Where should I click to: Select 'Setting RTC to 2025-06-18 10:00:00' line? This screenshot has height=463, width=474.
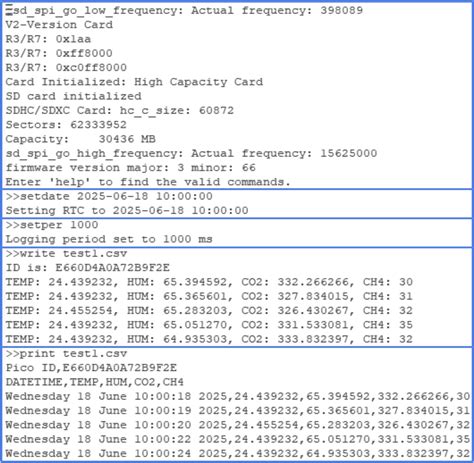[127, 211]
